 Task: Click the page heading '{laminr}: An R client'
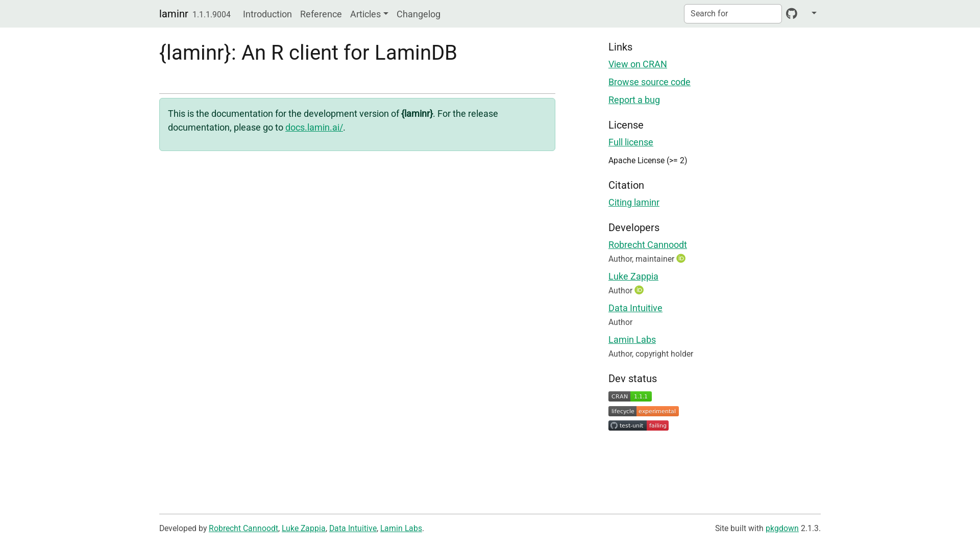(308, 53)
